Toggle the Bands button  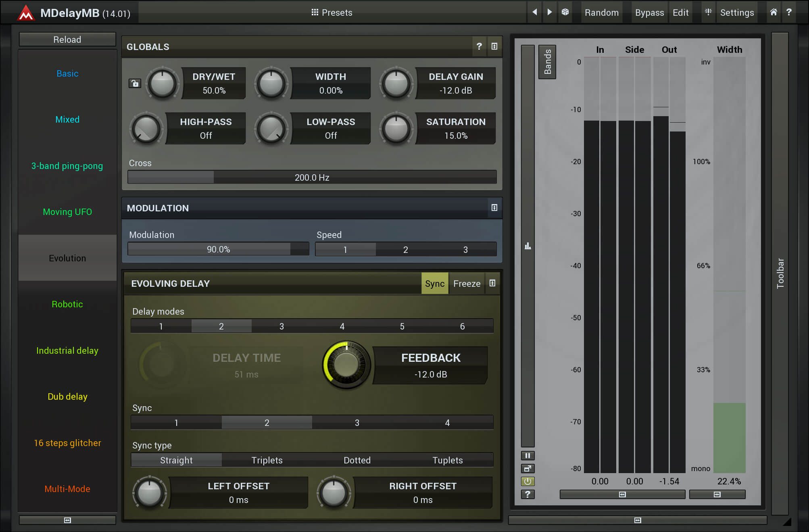tap(547, 62)
